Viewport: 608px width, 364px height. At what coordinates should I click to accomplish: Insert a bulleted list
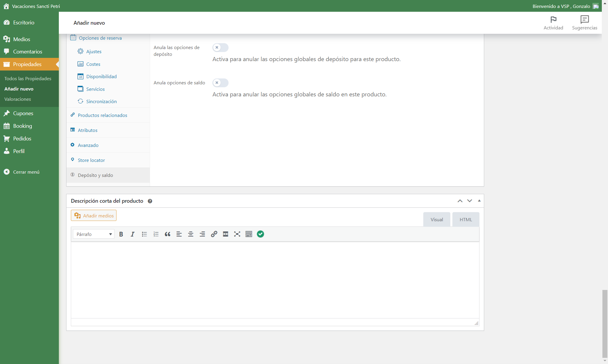(x=144, y=234)
